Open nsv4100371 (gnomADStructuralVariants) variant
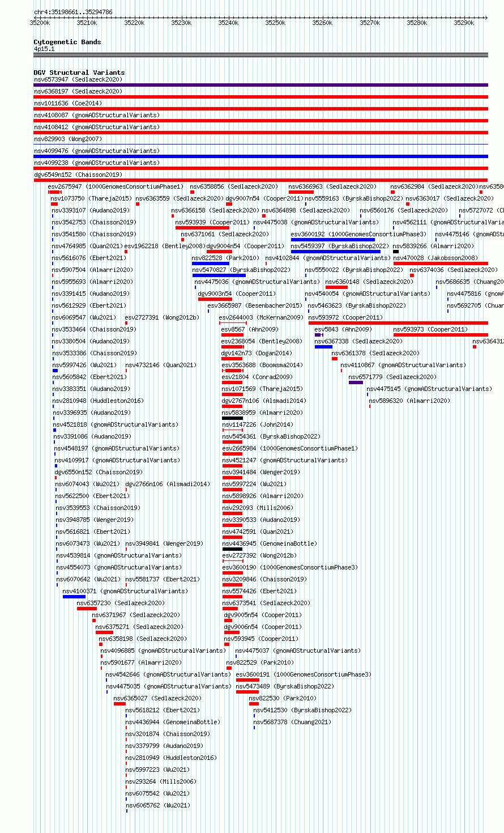 (125, 591)
